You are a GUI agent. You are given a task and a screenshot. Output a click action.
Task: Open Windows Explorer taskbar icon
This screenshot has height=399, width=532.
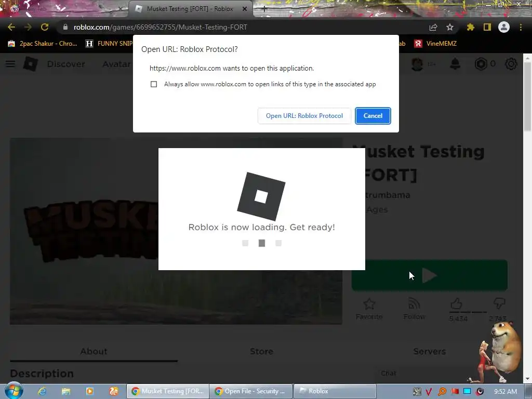pyautogui.click(x=66, y=391)
